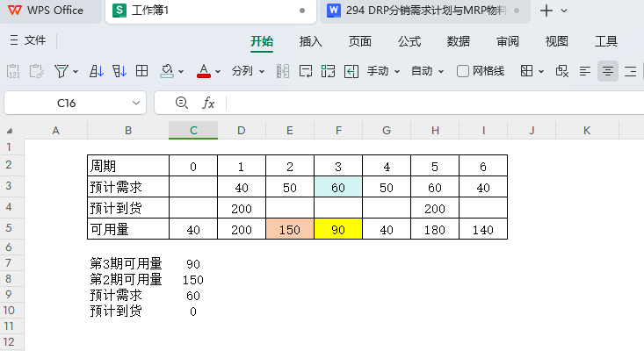Click the 第3期可用量 cell
The width and height of the screenshot is (644, 351).
click(127, 263)
